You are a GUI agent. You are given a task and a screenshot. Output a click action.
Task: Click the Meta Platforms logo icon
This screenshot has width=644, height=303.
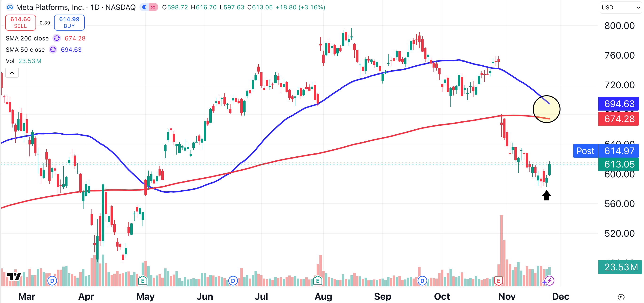pyautogui.click(x=10, y=7)
